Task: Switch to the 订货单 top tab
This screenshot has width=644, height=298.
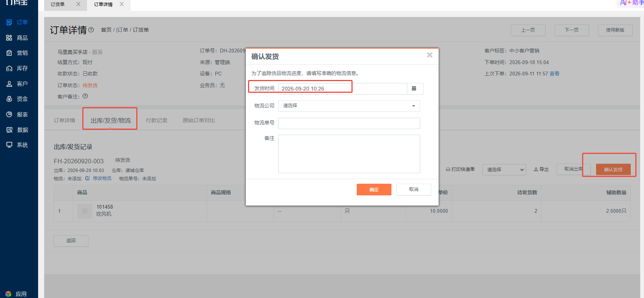Action: coord(58,5)
